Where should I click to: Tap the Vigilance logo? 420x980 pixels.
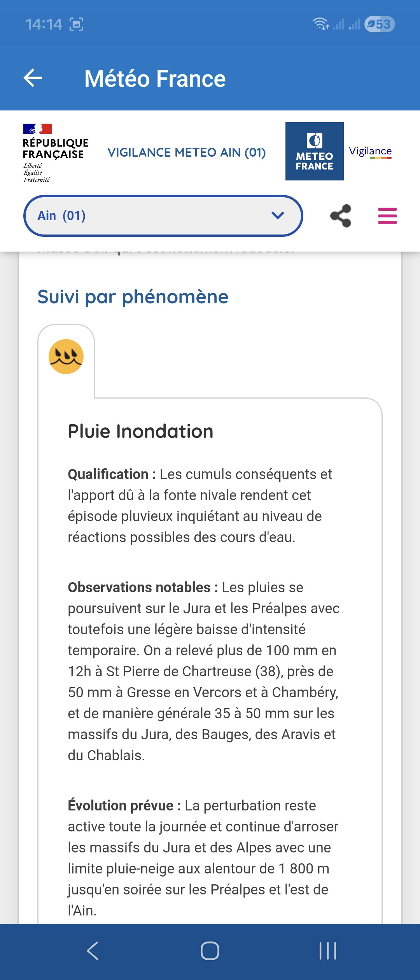tap(370, 152)
